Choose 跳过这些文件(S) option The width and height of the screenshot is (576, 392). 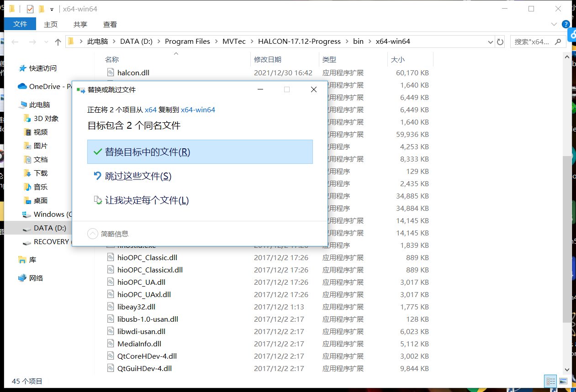[x=200, y=176]
